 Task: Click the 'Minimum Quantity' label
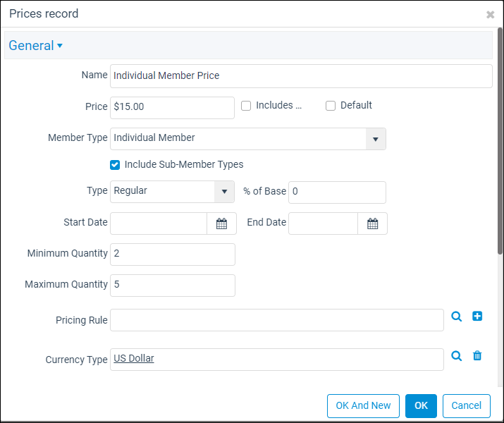(67, 253)
